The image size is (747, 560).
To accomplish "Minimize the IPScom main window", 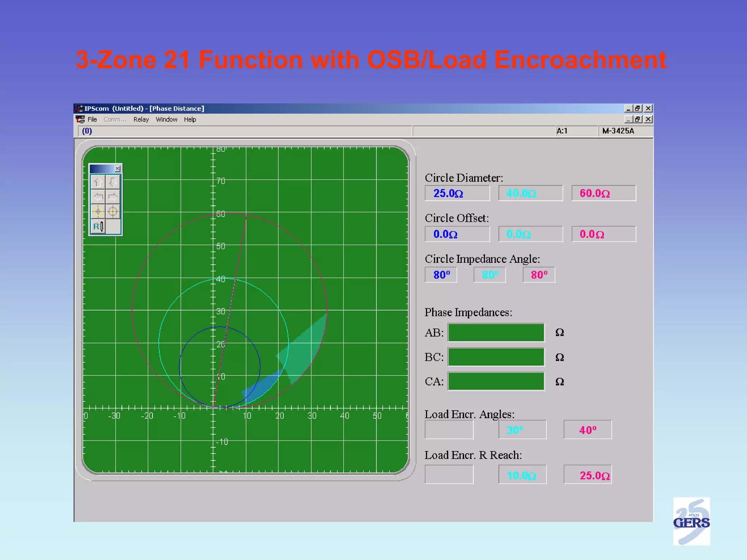I will 628,108.
